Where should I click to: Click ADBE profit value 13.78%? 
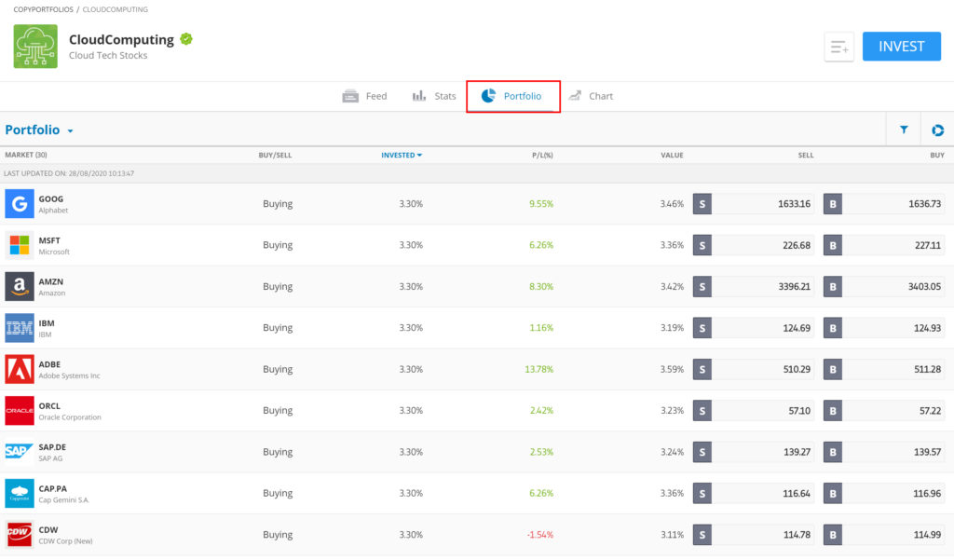pos(539,370)
